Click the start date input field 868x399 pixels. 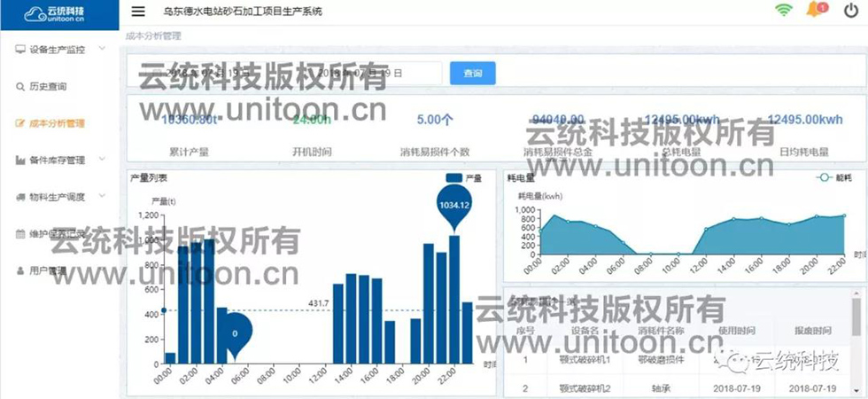[x=205, y=73]
